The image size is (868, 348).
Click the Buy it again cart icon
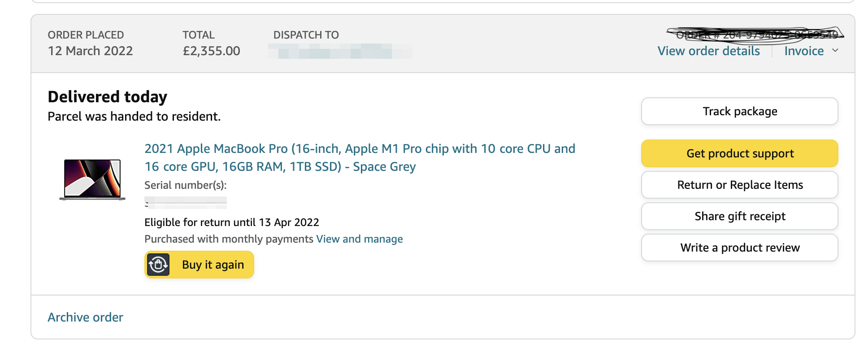pos(158,265)
